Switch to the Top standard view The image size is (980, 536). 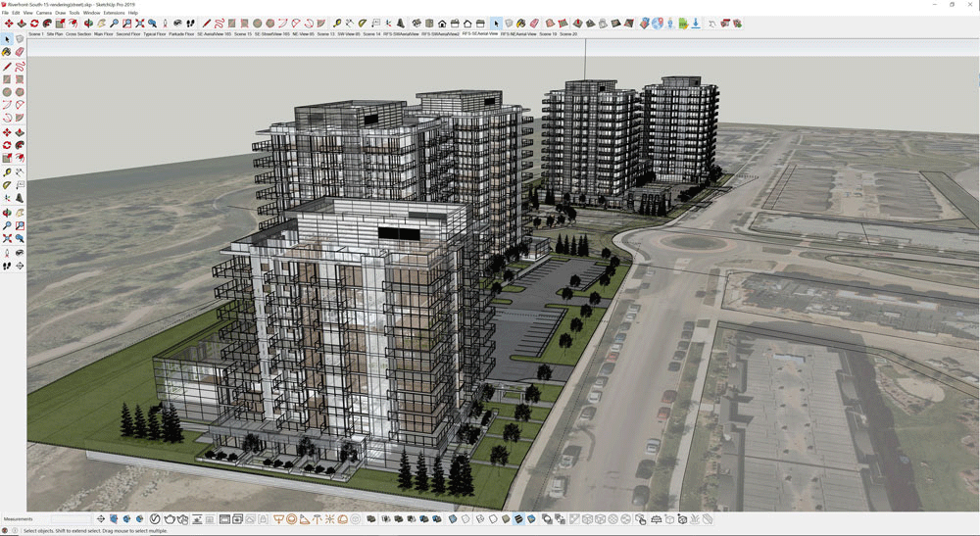(x=429, y=24)
